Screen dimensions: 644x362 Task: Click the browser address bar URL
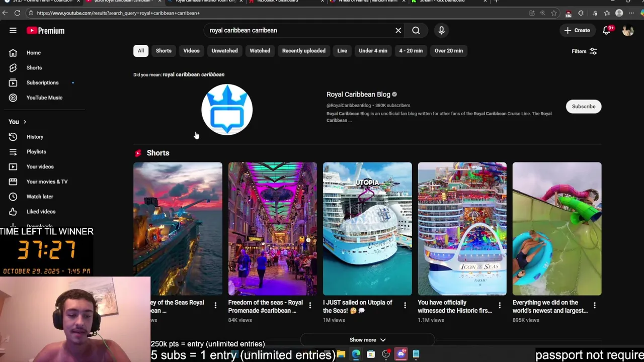[x=118, y=13]
